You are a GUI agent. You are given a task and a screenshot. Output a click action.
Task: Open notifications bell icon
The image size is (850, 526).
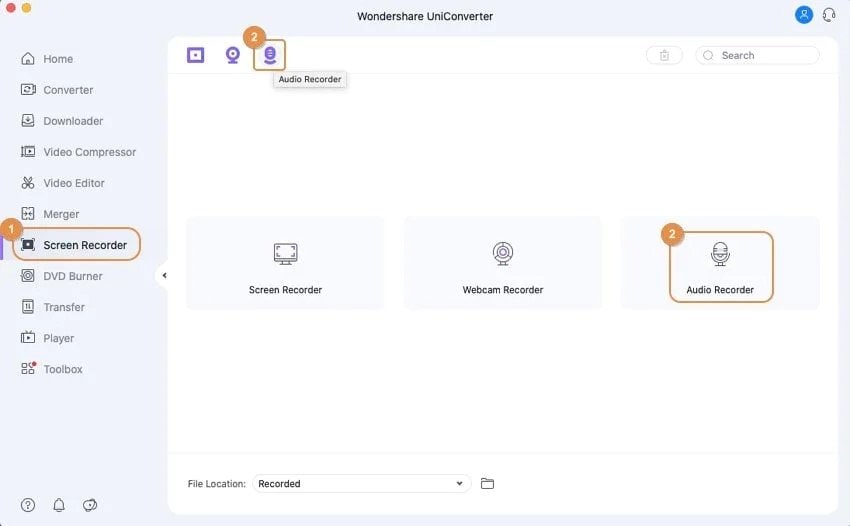(59, 505)
